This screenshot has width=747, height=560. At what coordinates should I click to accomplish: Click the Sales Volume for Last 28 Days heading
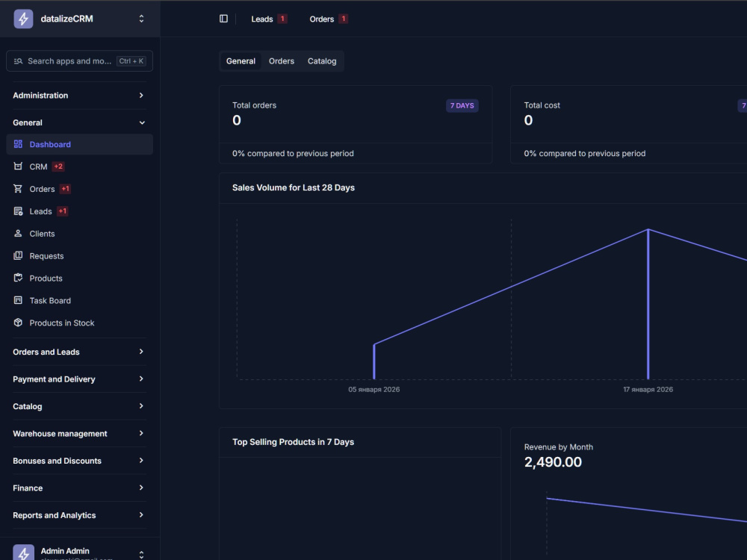(x=293, y=187)
